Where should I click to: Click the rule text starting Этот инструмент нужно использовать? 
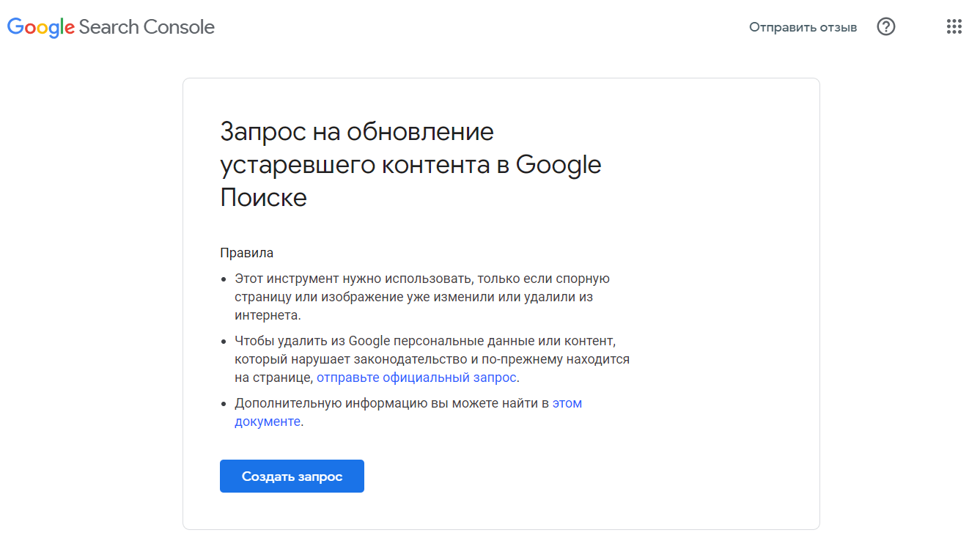click(422, 297)
